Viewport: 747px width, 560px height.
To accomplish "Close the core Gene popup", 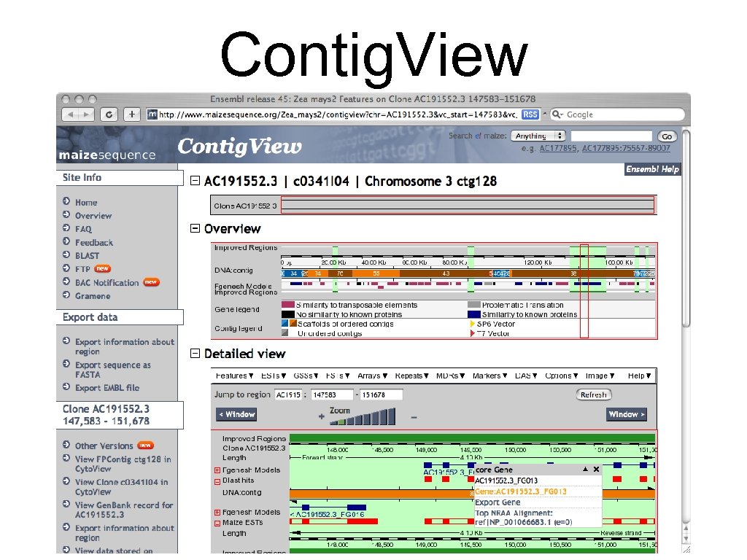I will [597, 469].
